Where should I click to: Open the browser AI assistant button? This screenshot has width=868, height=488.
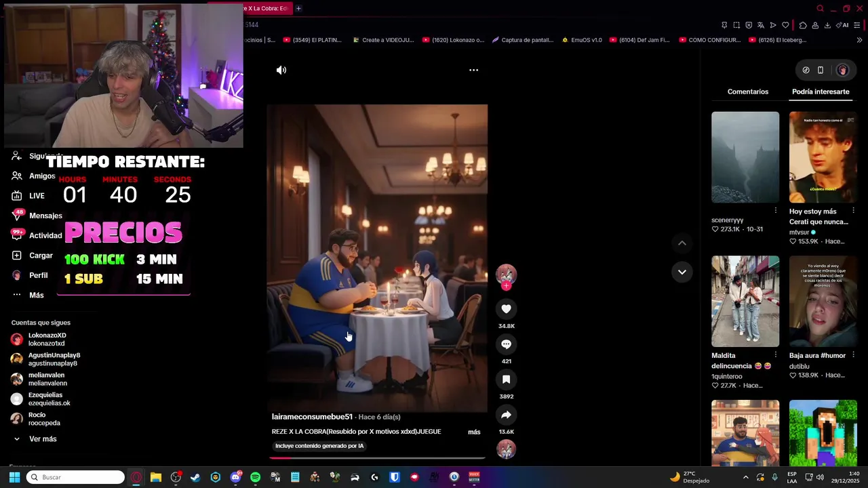point(843,25)
